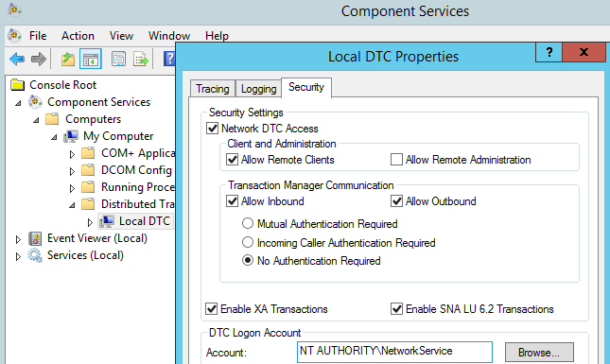The image size is (610, 364).
Task: Open the Window menu
Action: click(x=169, y=36)
